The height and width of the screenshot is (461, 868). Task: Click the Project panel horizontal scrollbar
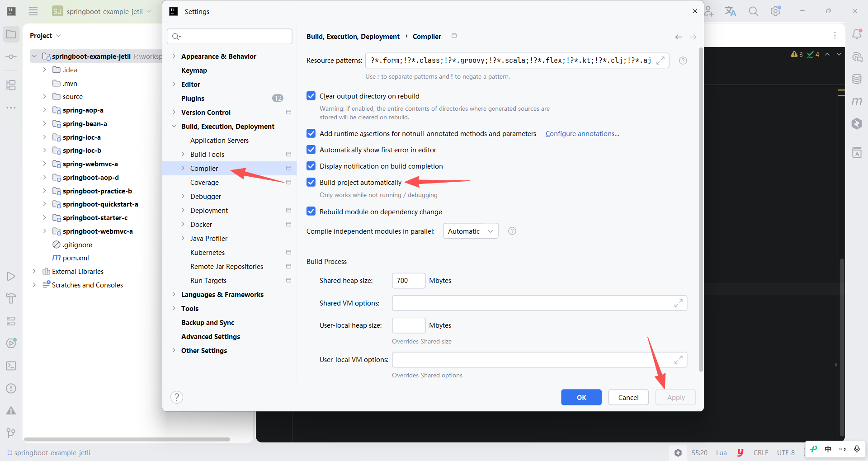[127, 439]
